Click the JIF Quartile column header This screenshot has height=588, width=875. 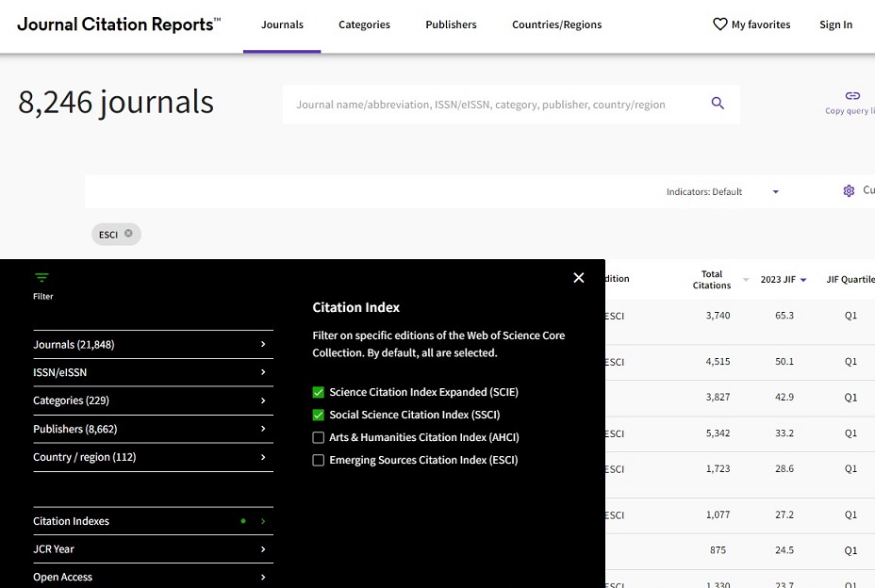(850, 280)
